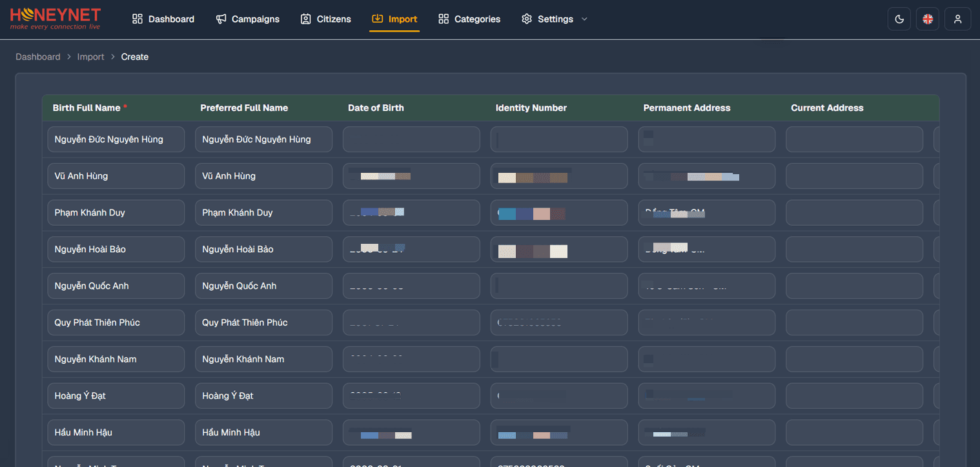
Task: Click Identity Number column header
Action: click(531, 108)
